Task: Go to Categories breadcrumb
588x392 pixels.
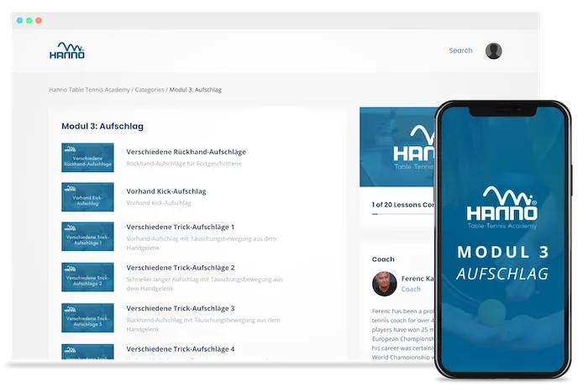Action: [x=150, y=90]
